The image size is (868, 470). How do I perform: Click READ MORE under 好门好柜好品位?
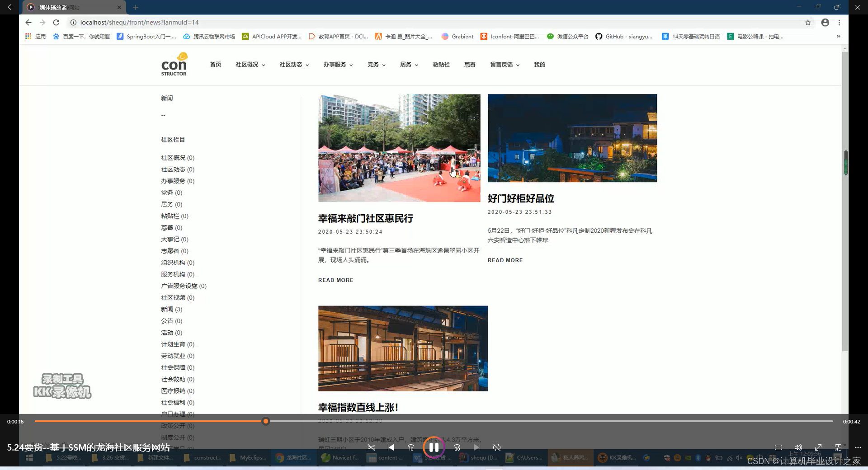pyautogui.click(x=505, y=260)
